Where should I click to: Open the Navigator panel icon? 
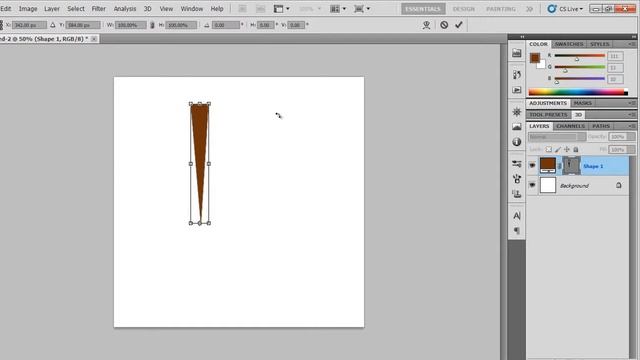pos(517,112)
